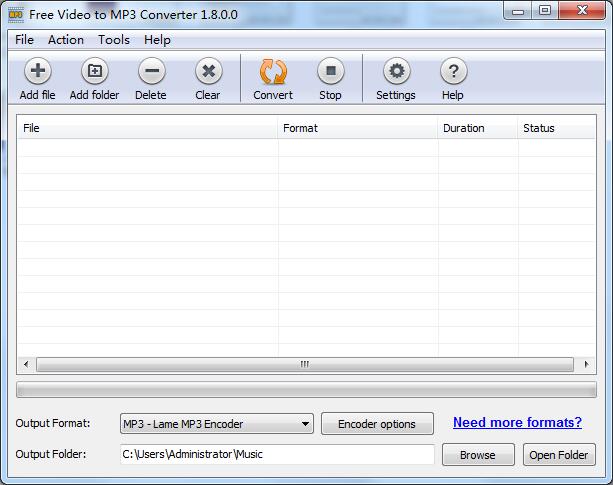The height and width of the screenshot is (485, 613).
Task: Clear the file list using Clear icon
Action: tap(208, 72)
